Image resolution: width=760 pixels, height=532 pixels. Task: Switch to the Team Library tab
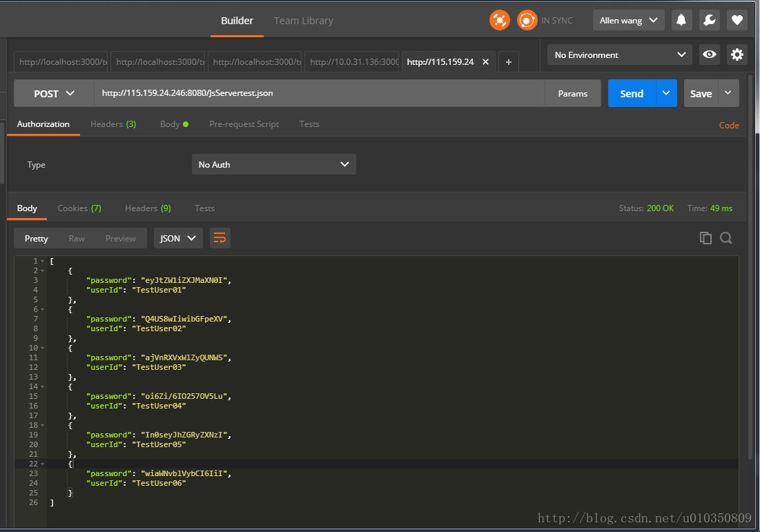click(304, 21)
